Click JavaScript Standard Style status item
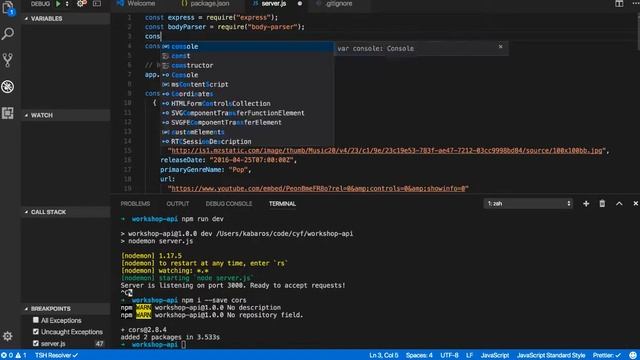The height and width of the screenshot is (360, 640). [x=551, y=356]
